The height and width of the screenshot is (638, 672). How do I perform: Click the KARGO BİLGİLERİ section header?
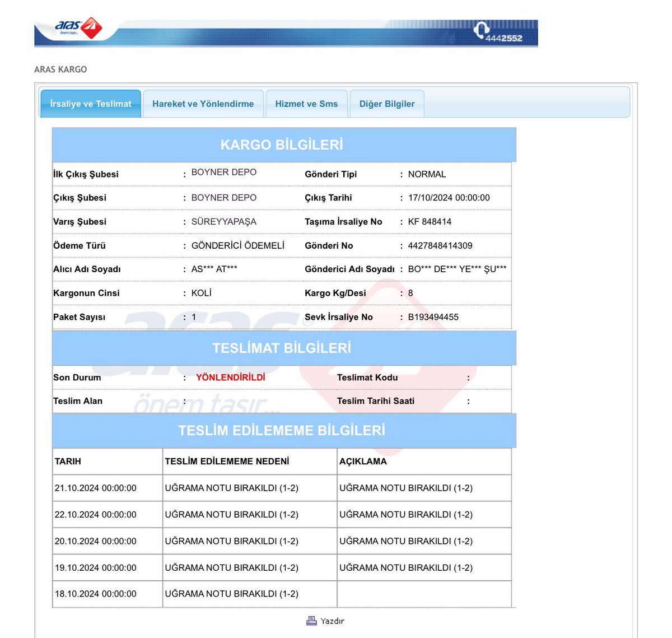pyautogui.click(x=284, y=145)
